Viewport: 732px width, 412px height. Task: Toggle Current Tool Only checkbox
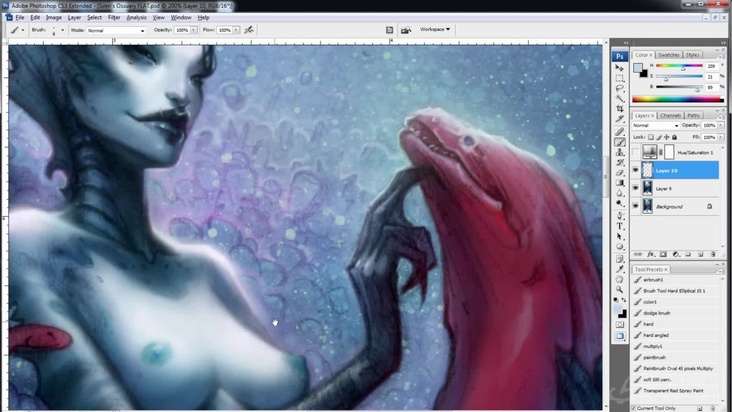[634, 408]
